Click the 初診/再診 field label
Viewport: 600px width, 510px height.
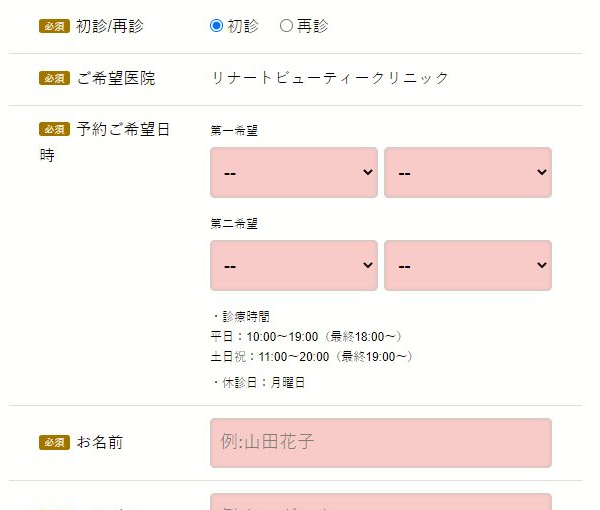(115, 26)
